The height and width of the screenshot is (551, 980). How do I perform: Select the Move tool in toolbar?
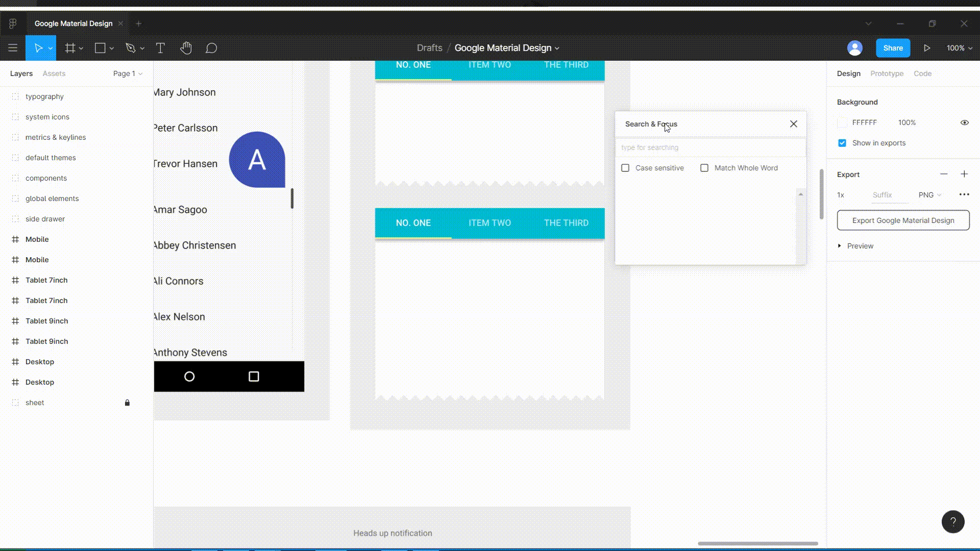(x=38, y=48)
